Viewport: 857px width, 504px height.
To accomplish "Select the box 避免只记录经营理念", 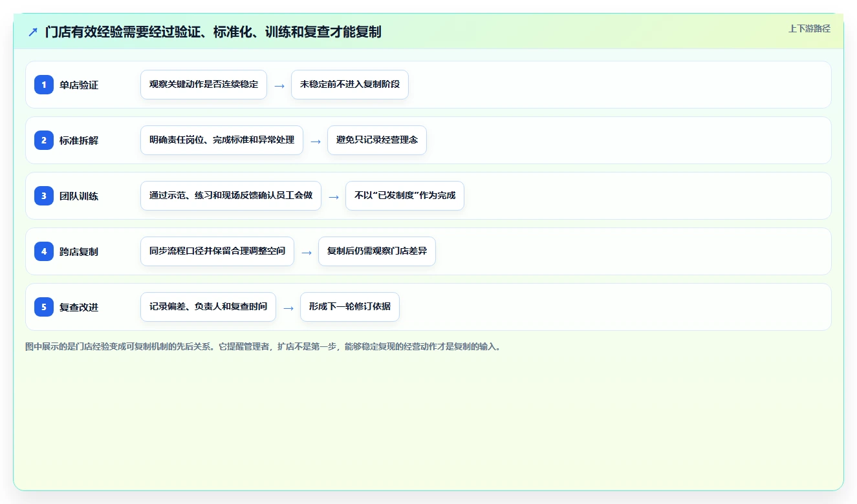I will point(377,140).
